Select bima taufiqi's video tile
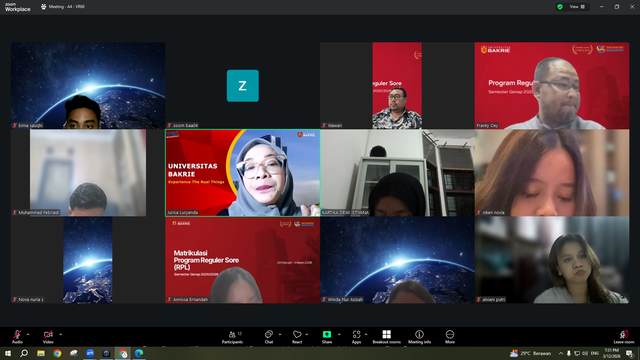The width and height of the screenshot is (640, 360). tap(88, 85)
